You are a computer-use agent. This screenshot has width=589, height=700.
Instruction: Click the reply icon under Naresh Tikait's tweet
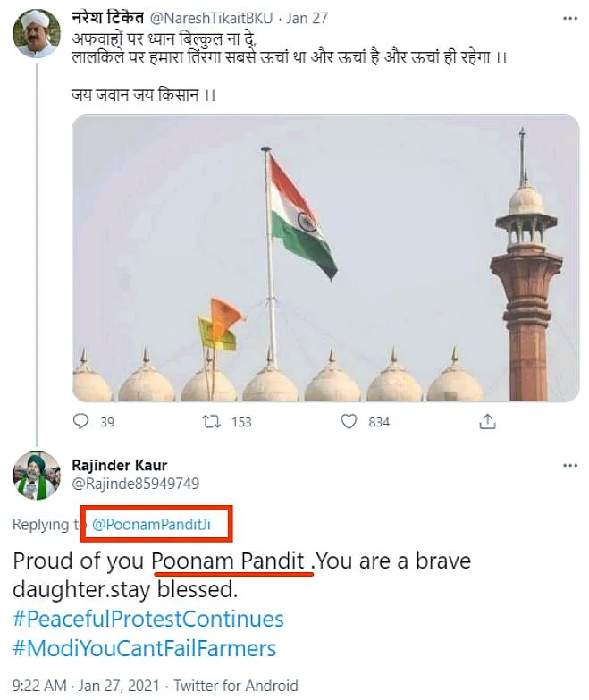coord(80,421)
